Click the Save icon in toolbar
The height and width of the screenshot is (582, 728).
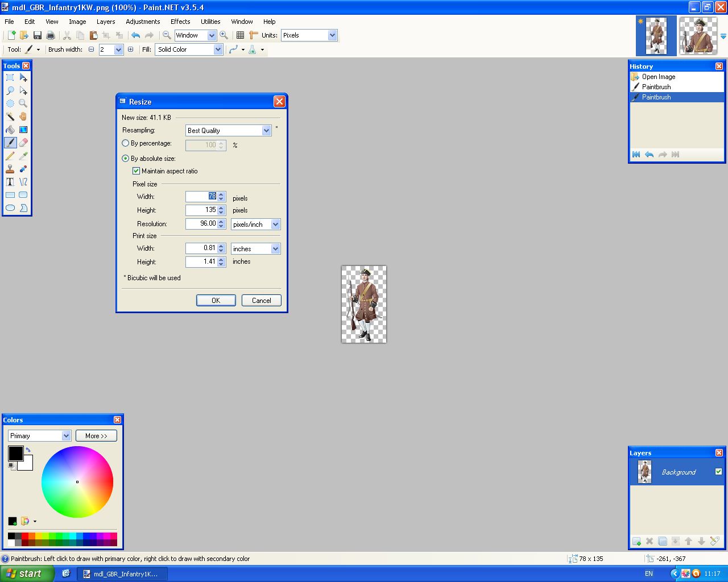pos(38,35)
